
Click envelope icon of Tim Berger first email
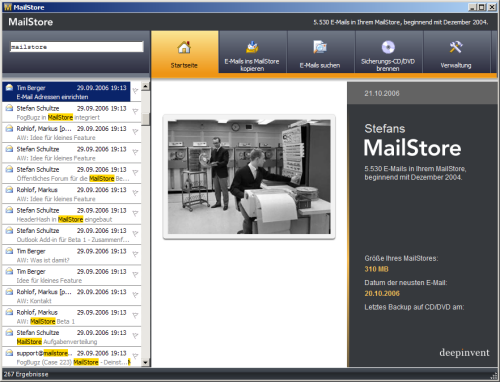point(9,88)
